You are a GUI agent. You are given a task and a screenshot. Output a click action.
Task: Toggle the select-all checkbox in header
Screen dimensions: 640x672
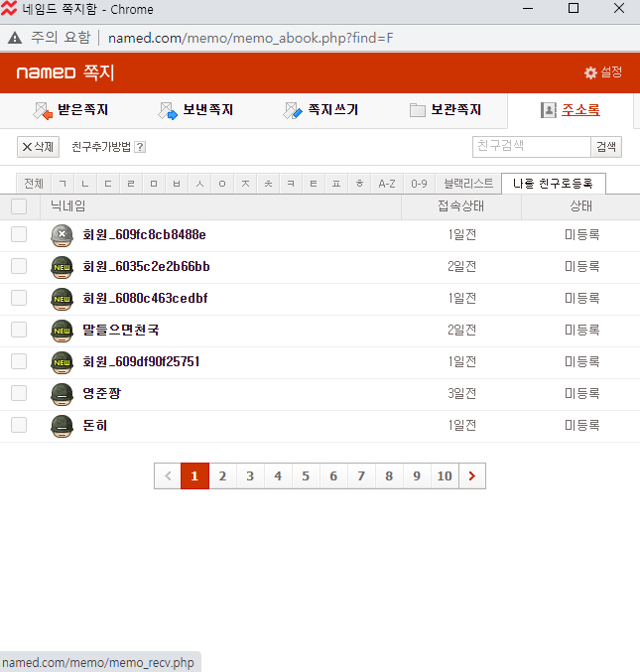19,206
